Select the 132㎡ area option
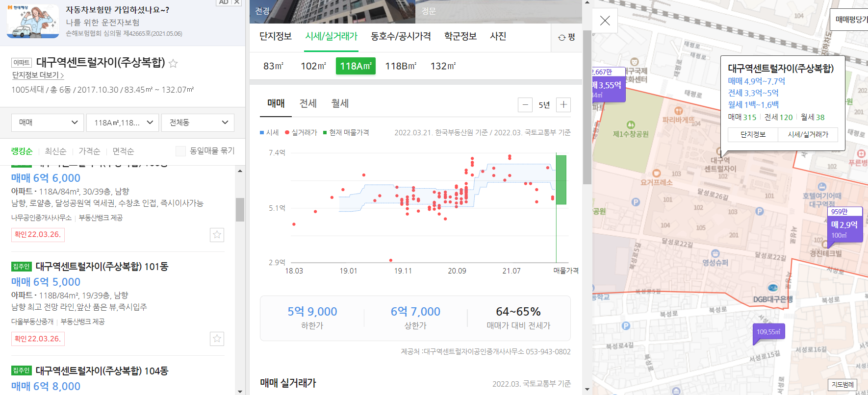The image size is (868, 395). 443,66
